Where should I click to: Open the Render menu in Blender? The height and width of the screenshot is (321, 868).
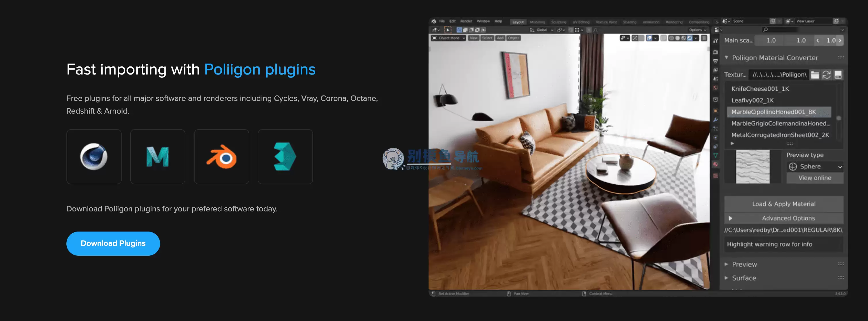click(x=466, y=21)
